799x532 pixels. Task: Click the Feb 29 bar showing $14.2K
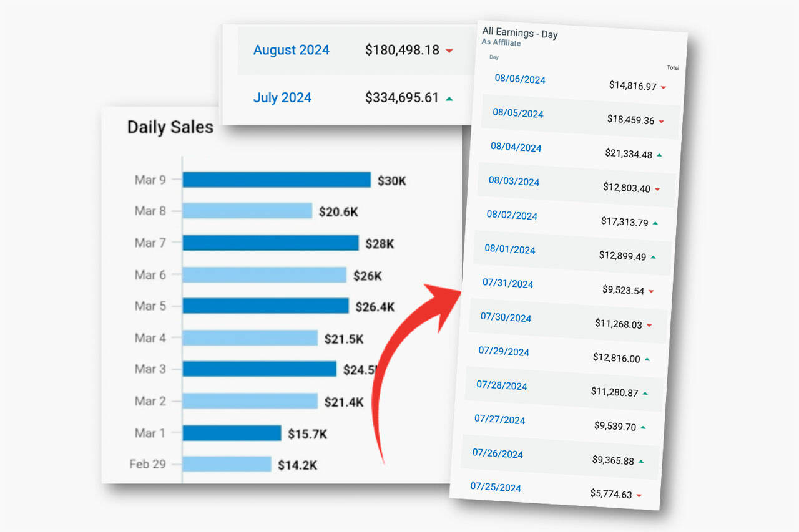[227, 464]
